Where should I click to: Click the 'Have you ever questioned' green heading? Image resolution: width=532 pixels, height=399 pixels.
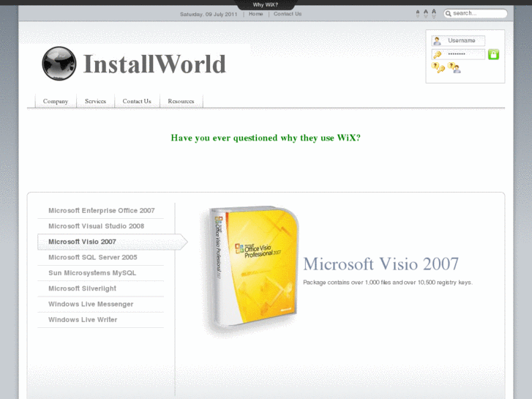click(x=266, y=138)
